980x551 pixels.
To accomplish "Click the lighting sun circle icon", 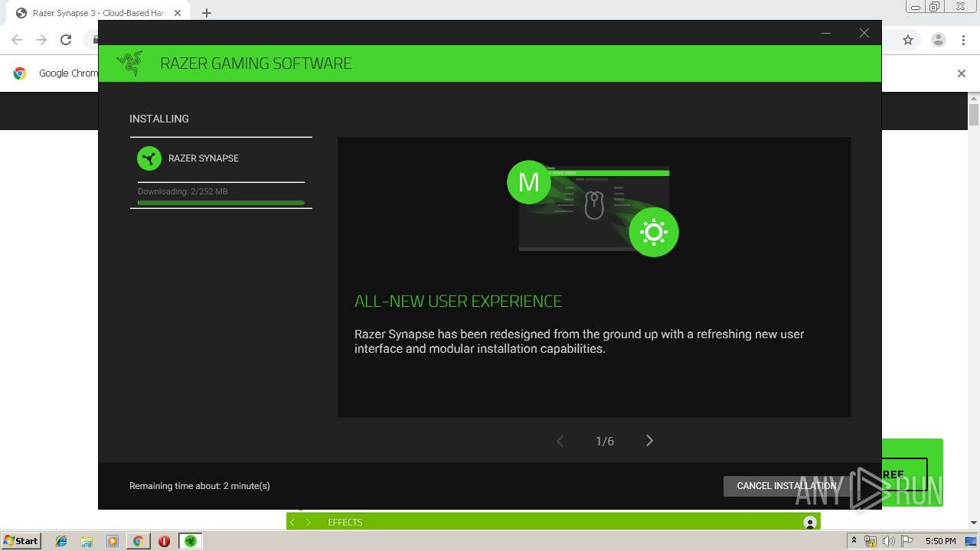I will click(x=654, y=232).
